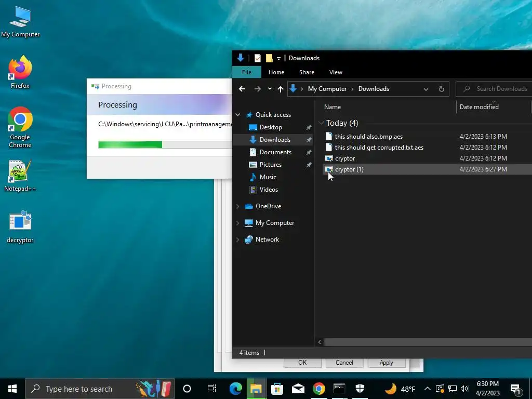Expand My Computer in navigation pane

pos(238,223)
